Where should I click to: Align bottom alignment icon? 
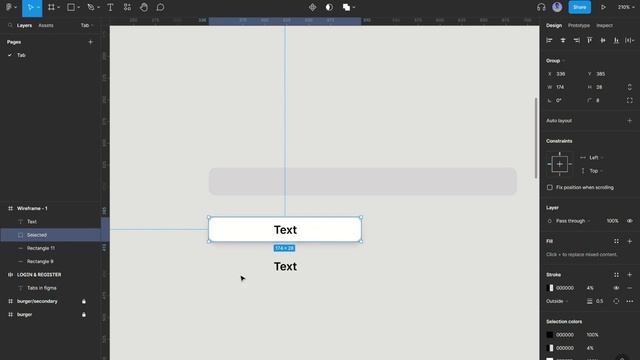pos(616,40)
